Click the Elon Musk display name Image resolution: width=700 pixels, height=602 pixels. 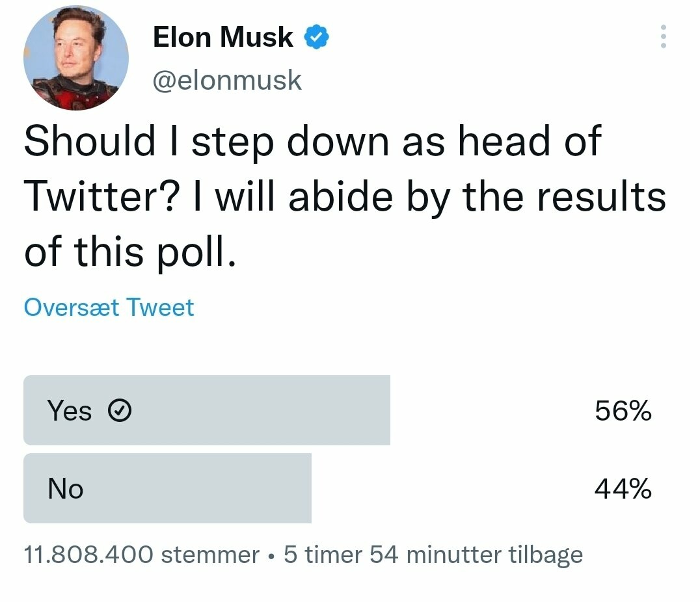pos(222,38)
